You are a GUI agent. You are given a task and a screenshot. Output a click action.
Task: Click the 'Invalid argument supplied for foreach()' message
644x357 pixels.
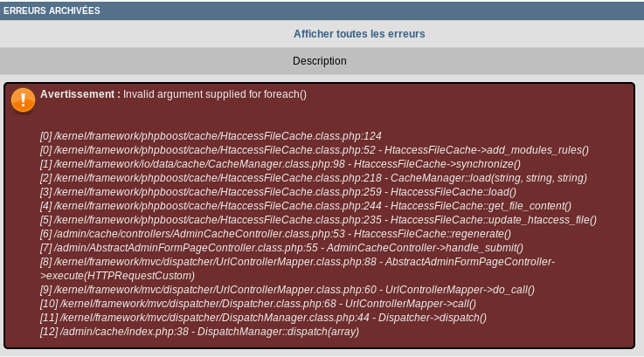[x=215, y=93]
